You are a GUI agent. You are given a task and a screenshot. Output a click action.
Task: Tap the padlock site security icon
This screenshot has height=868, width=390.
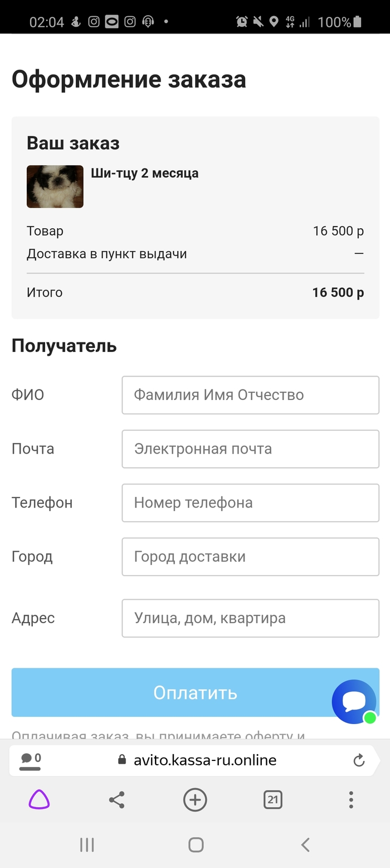122,760
